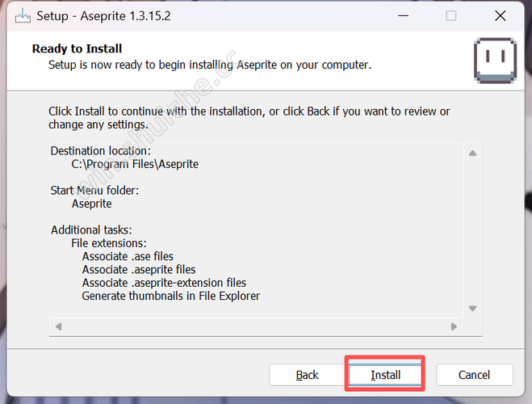Click the 'Setup - Aseprite 1.3.15.2' window title

[103, 16]
